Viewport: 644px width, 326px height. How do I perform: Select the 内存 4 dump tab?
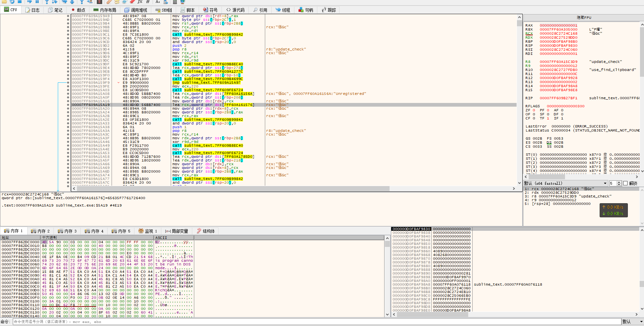click(x=94, y=231)
